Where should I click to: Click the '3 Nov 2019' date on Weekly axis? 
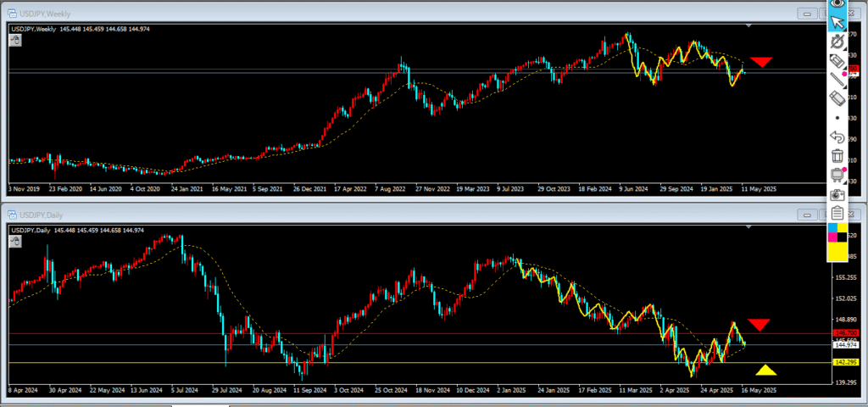click(x=23, y=189)
